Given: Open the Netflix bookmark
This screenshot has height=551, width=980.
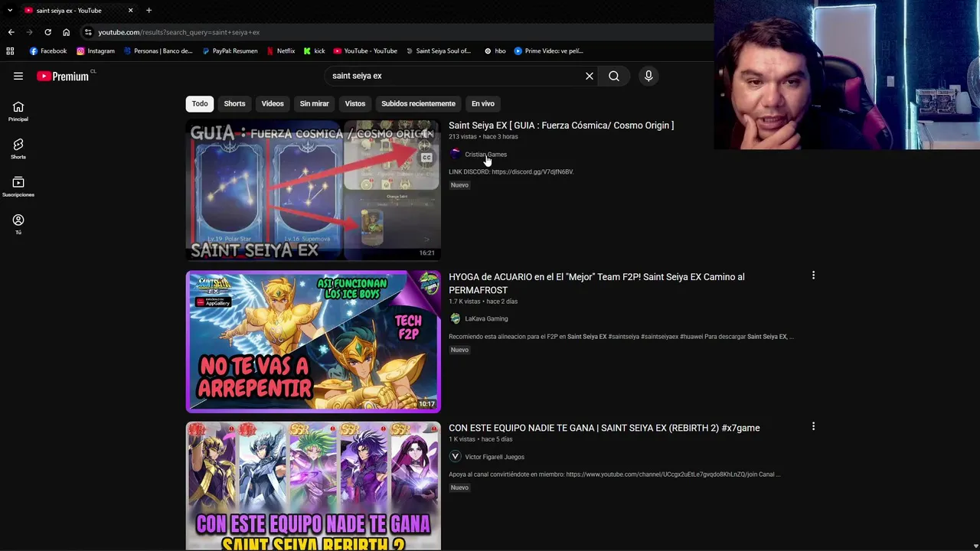Looking at the screenshot, I should [x=281, y=51].
